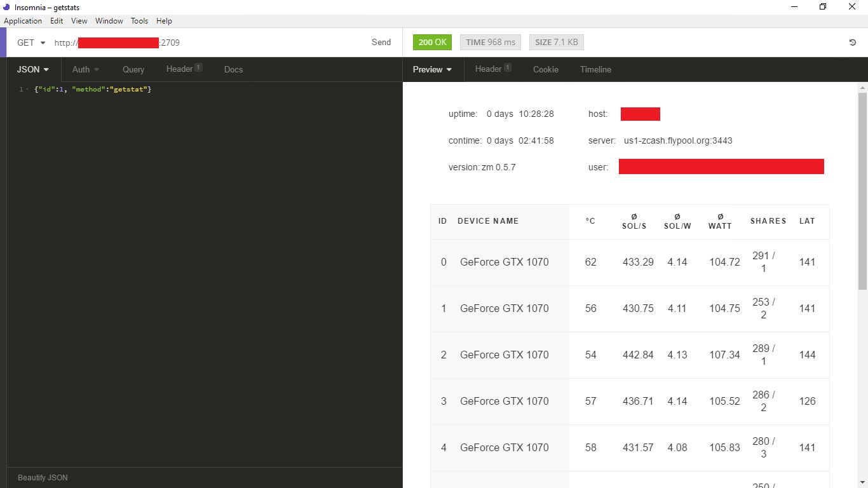868x488 pixels.
Task: Open the Window menu
Action: (109, 21)
